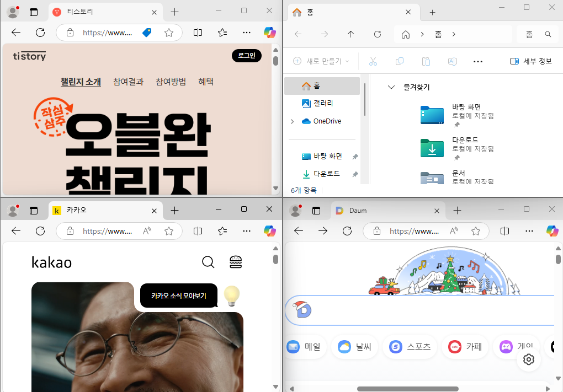Select 다운로드 folder in 즐겨찾기 list

pyautogui.click(x=458, y=148)
